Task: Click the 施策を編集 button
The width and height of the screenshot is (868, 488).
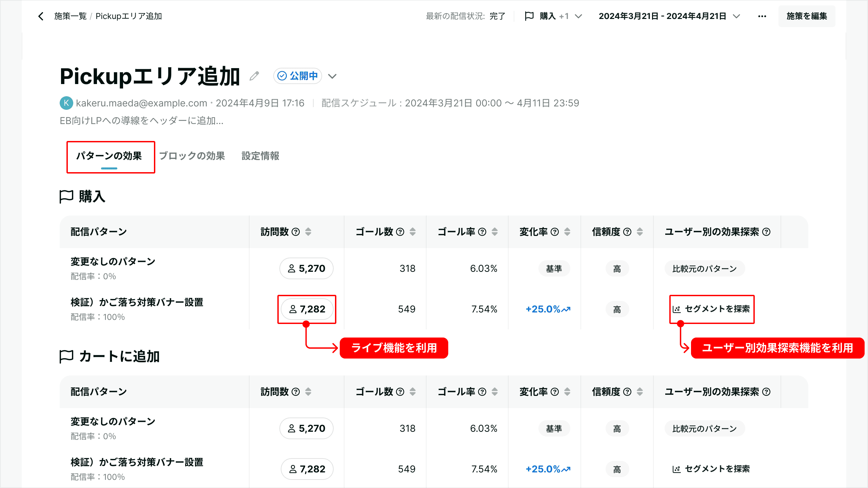Action: pyautogui.click(x=807, y=16)
